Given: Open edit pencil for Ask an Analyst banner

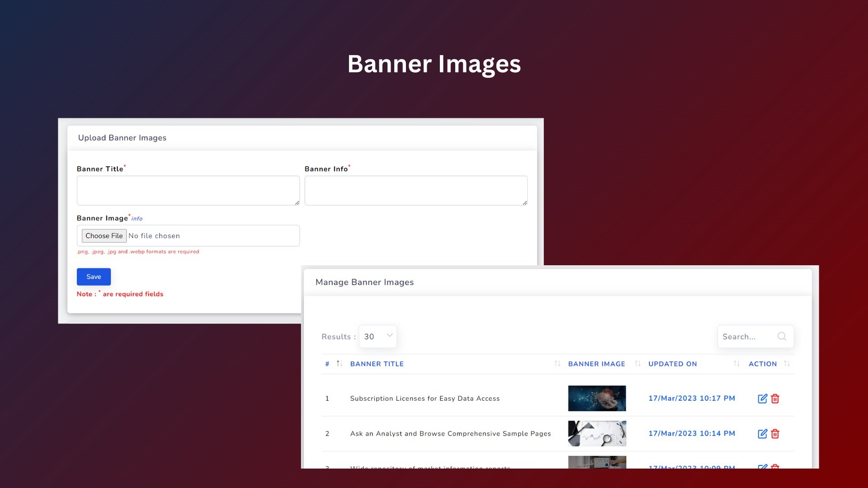Looking at the screenshot, I should pos(763,434).
